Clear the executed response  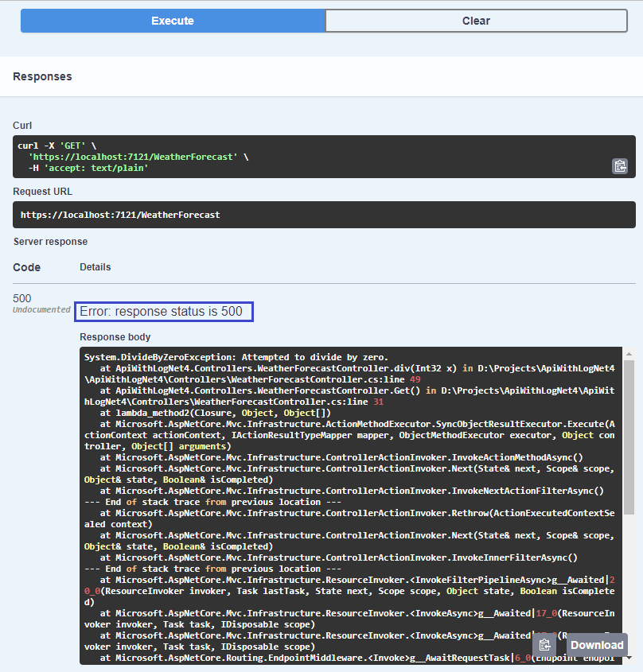tap(476, 21)
